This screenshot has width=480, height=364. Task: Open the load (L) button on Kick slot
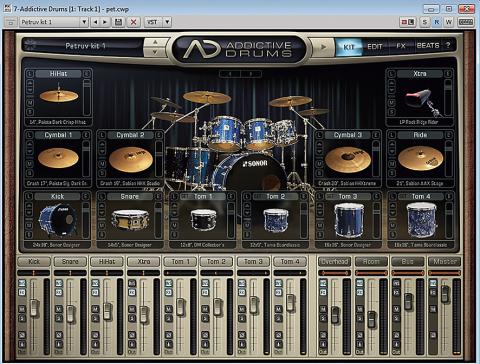point(29,197)
